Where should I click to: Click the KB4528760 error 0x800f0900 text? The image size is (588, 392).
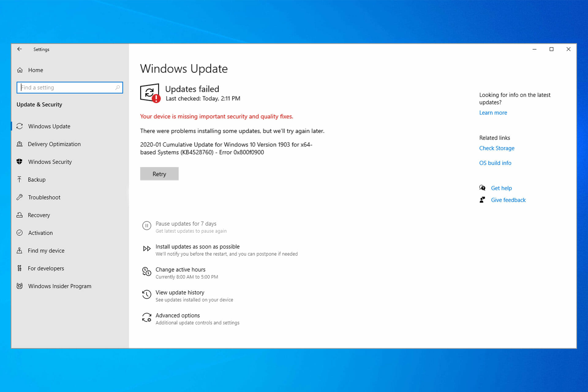click(x=226, y=148)
